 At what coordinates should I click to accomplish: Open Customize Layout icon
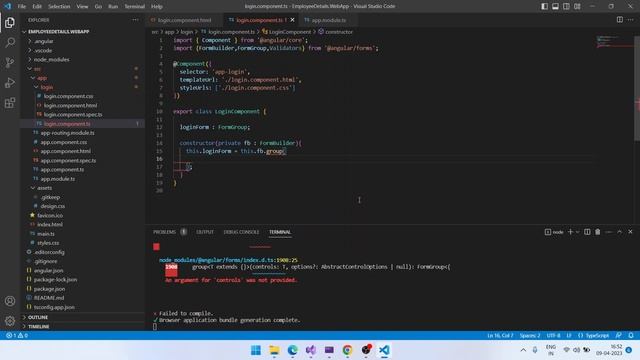tap(577, 6)
